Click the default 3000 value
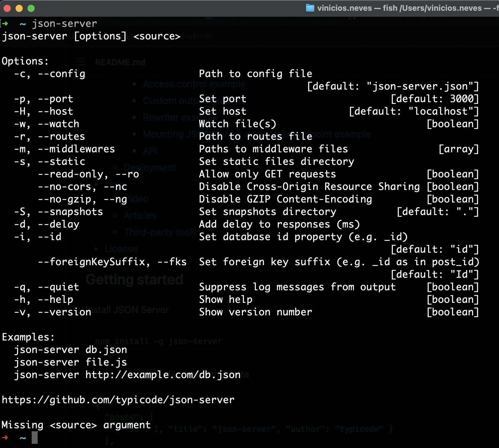 click(435, 99)
